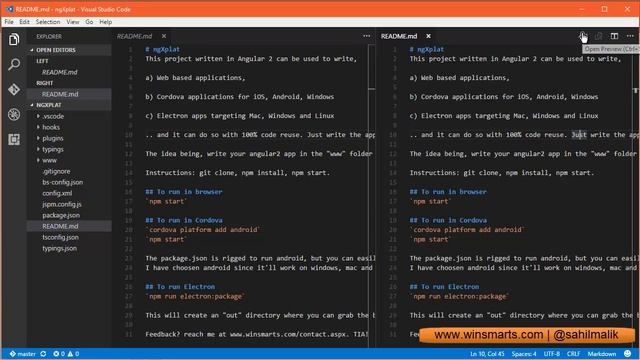The height and width of the screenshot is (360, 640).
Task: Click Ln 10, Col 45 cursor position
Action: pos(487,354)
